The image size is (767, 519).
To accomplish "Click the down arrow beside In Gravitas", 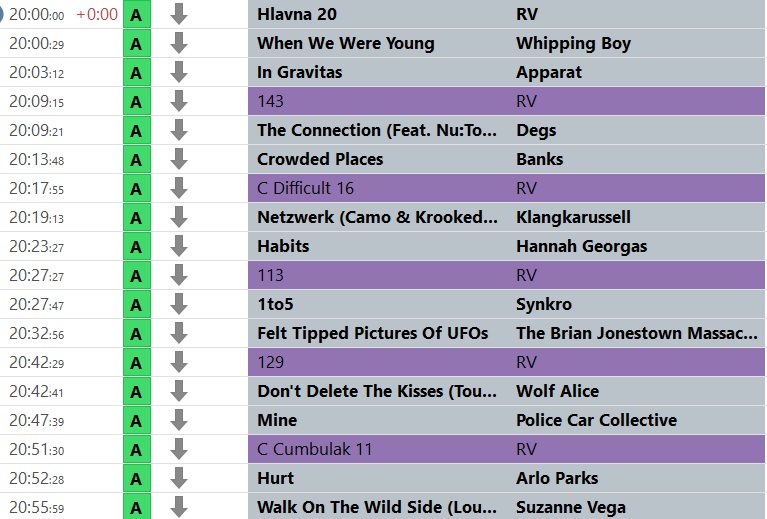I will (x=179, y=72).
